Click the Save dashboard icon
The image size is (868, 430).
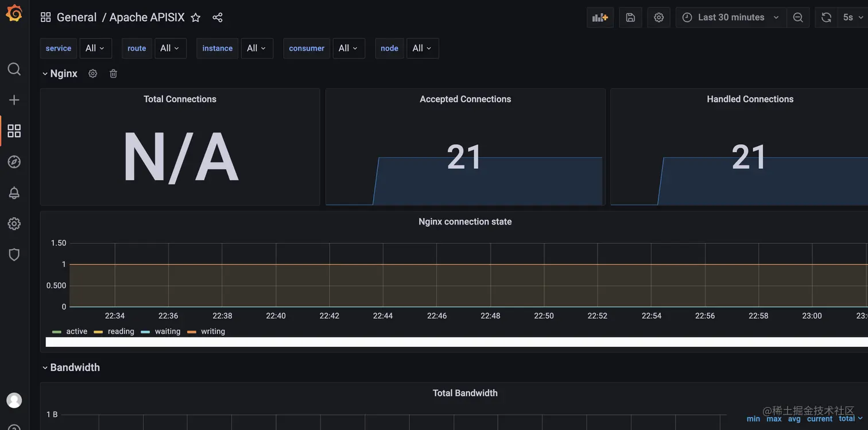click(x=630, y=17)
